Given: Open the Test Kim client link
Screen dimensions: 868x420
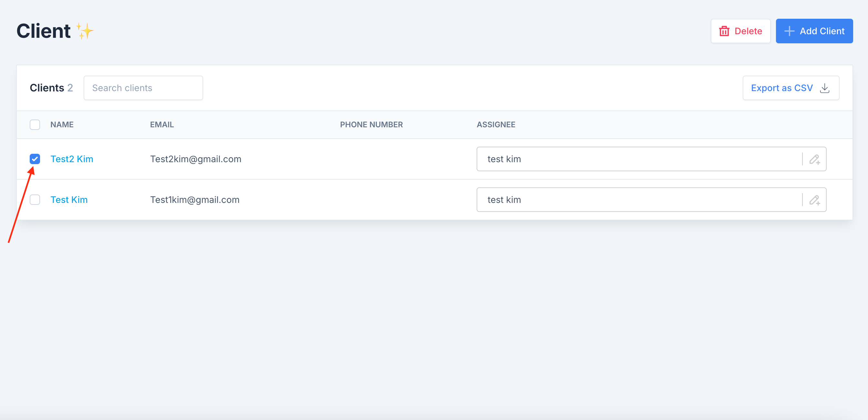Looking at the screenshot, I should pyautogui.click(x=69, y=200).
